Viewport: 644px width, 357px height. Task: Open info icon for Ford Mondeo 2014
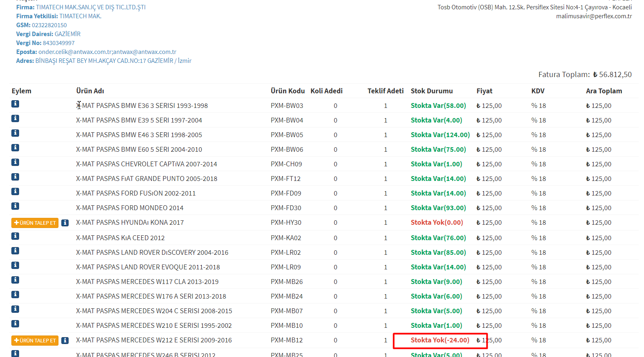click(x=15, y=206)
